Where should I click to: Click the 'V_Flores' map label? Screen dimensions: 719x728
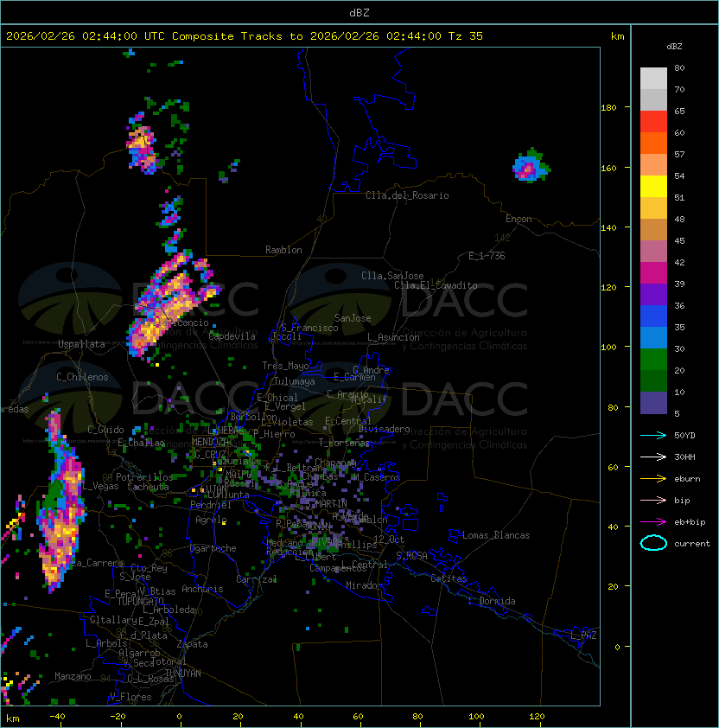point(130,698)
